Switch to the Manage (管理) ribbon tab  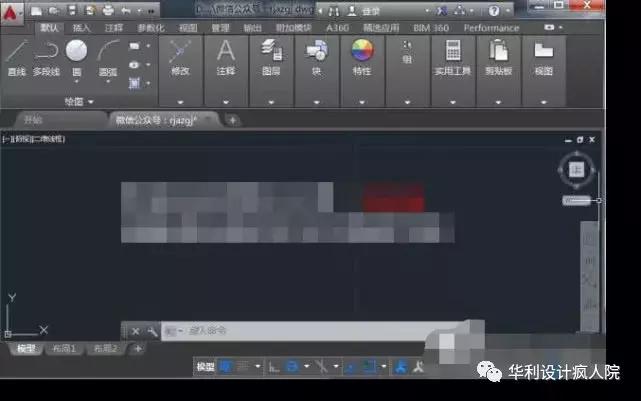pyautogui.click(x=220, y=28)
